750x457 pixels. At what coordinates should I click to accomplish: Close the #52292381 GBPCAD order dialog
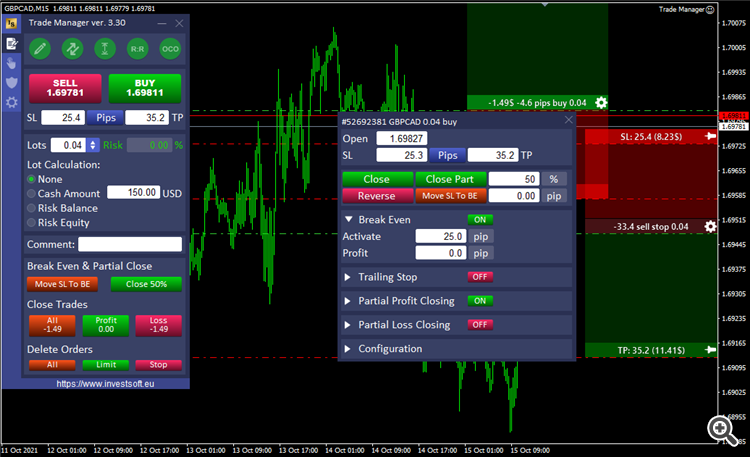(x=568, y=120)
